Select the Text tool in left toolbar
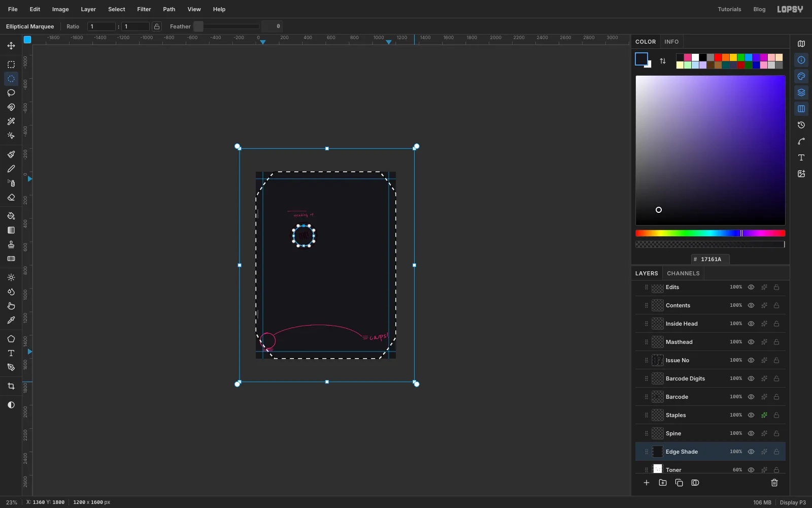Screen dimensions: 812x508 (11, 353)
